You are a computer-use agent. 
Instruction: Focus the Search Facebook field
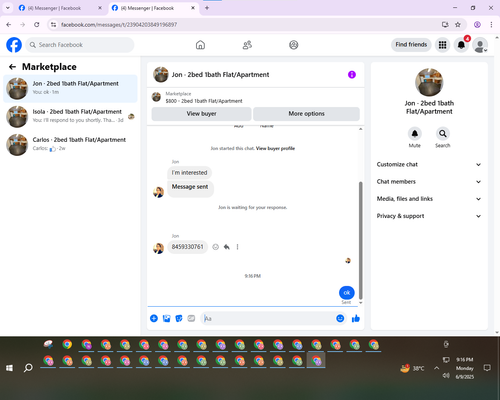(x=80, y=45)
